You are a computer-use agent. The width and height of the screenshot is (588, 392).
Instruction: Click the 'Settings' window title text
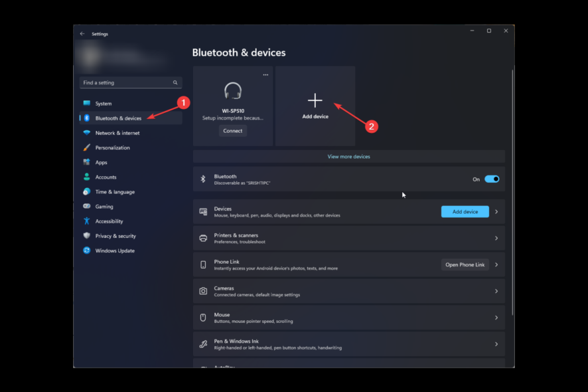100,34
